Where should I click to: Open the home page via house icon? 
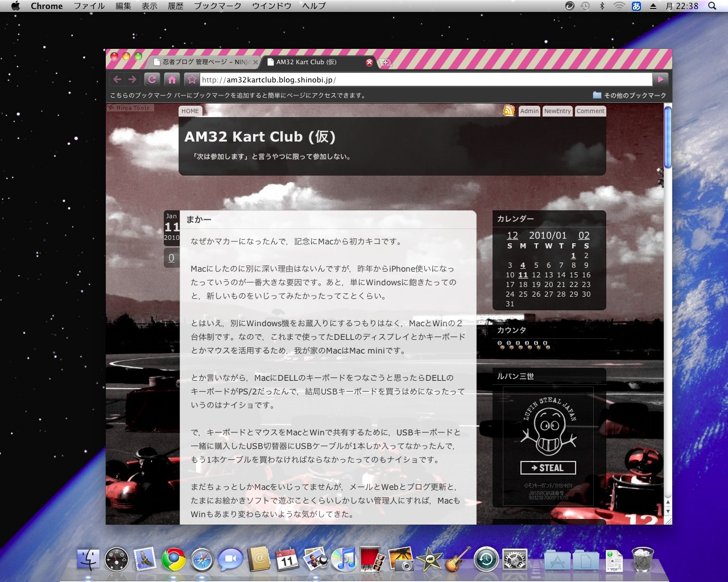coord(172,80)
